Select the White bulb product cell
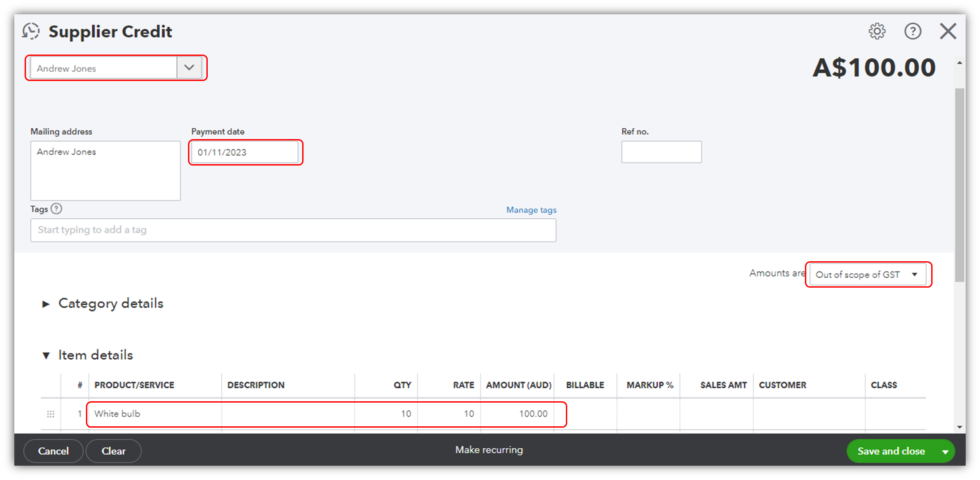Image resolution: width=980 pixels, height=480 pixels. coord(155,414)
